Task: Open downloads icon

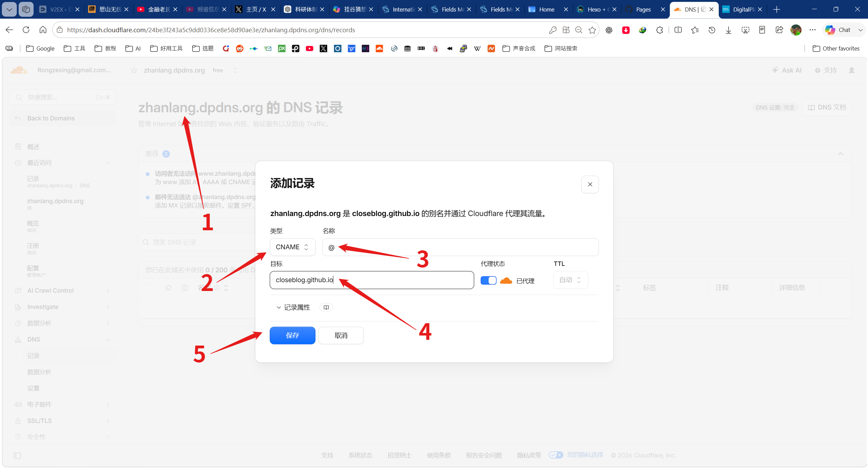Action: 728,30
